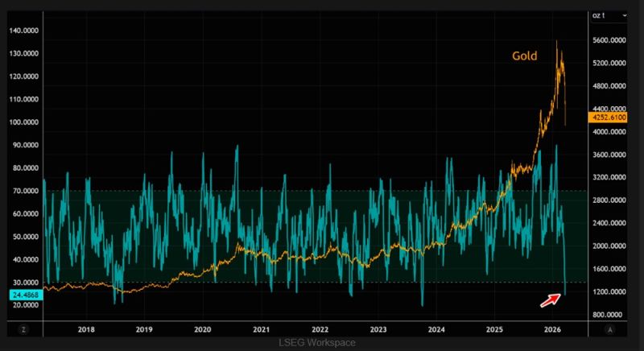644x351 pixels.
Task: Click the 4000.0000 right axis label
Action: tap(609, 132)
